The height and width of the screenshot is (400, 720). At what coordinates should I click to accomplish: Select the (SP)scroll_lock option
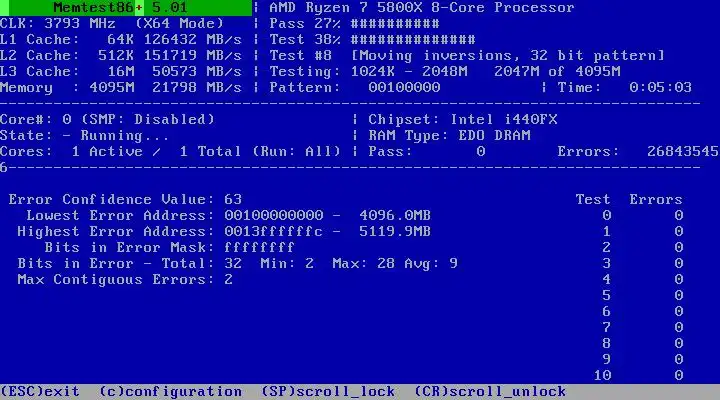(x=328, y=392)
